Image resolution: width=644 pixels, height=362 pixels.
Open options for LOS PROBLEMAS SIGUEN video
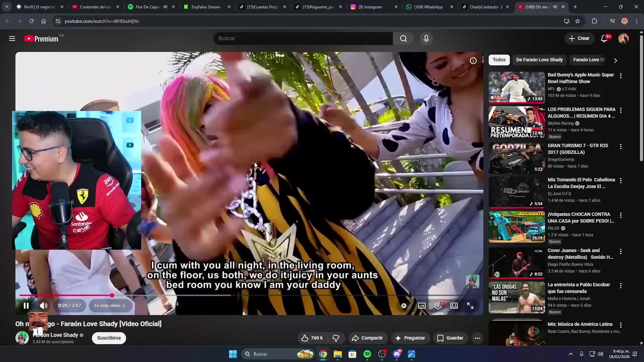[x=620, y=110]
